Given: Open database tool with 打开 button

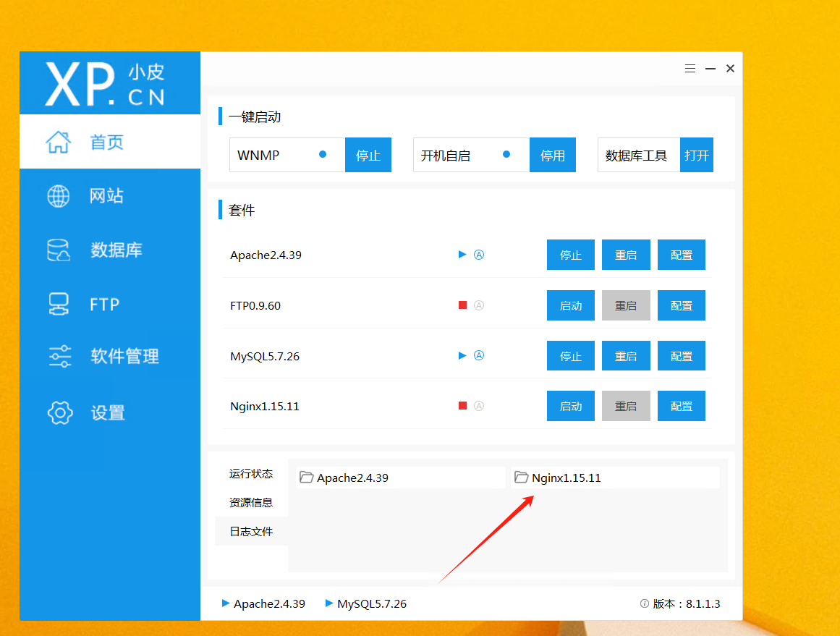Looking at the screenshot, I should point(697,155).
